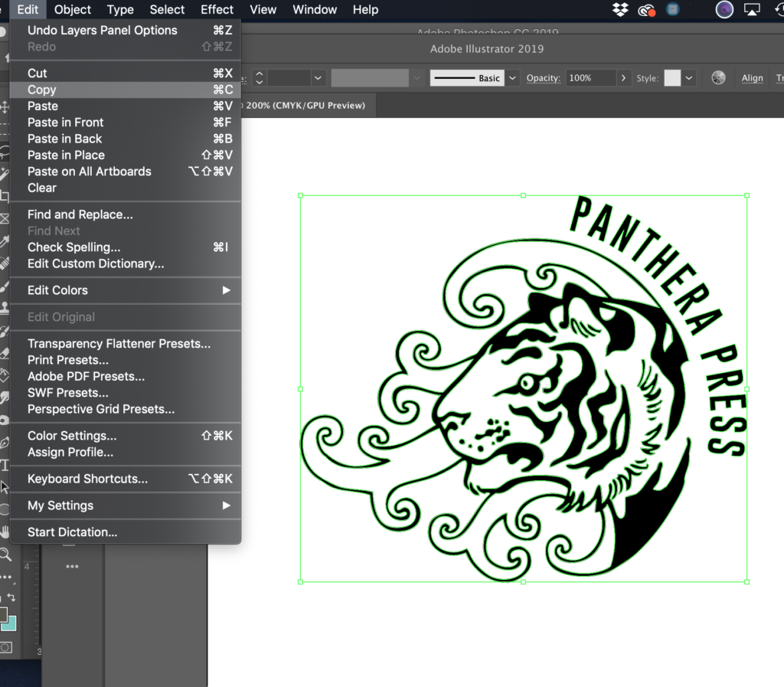Open the Basic brush definition dropdown
The width and height of the screenshot is (784, 687).
tap(512, 78)
